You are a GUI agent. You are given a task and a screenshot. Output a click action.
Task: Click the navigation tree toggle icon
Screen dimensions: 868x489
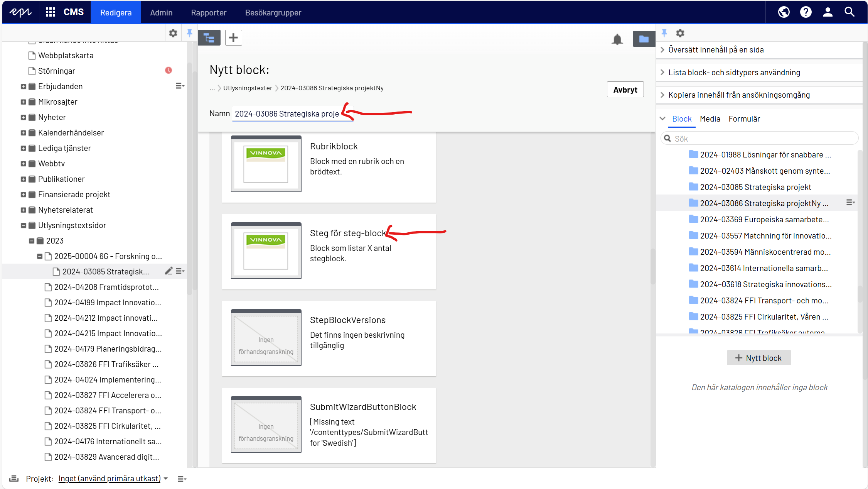tap(209, 38)
